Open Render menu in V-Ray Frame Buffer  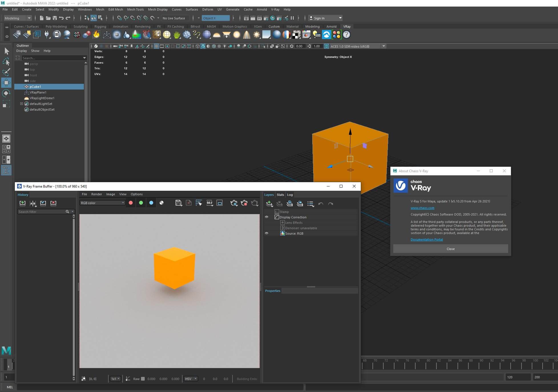click(x=96, y=194)
